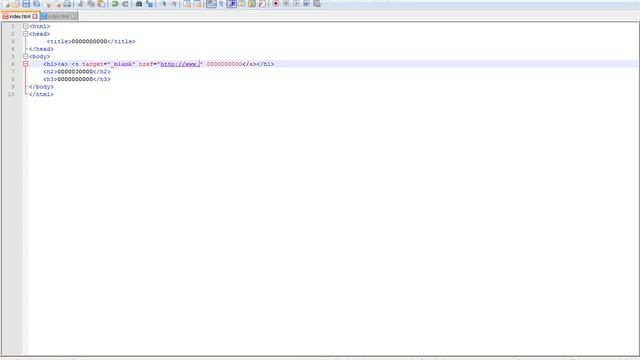This screenshot has height=360, width=640.
Task: Paste clipboard with toolbar icon
Action: tap(101, 4)
